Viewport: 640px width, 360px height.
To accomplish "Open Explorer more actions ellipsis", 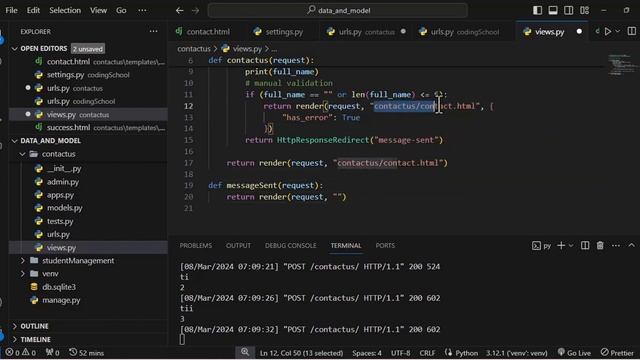I will coord(153,31).
